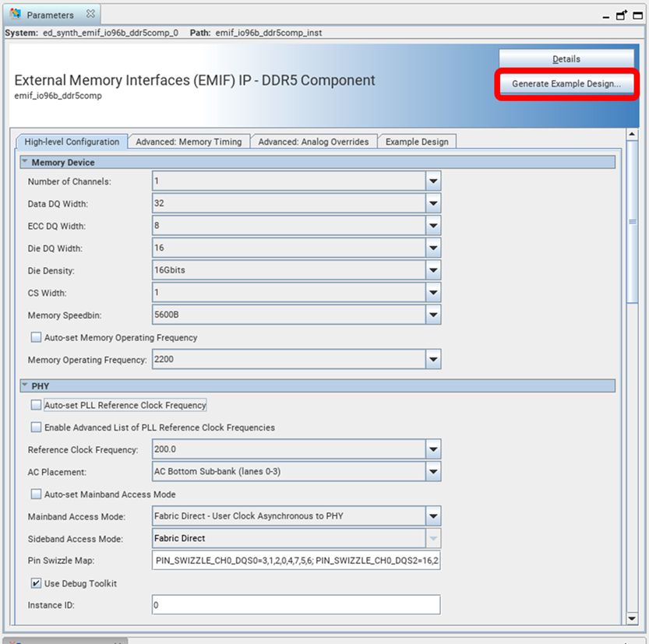The width and height of the screenshot is (649, 644).
Task: Click the Memory Operating Frequency value 2200
Action: (x=164, y=359)
